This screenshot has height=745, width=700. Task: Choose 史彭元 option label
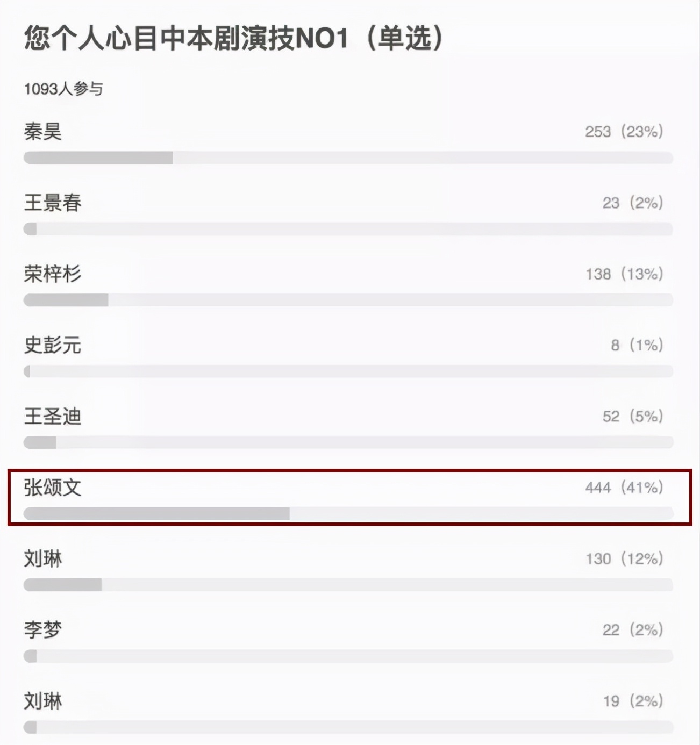[x=53, y=345]
